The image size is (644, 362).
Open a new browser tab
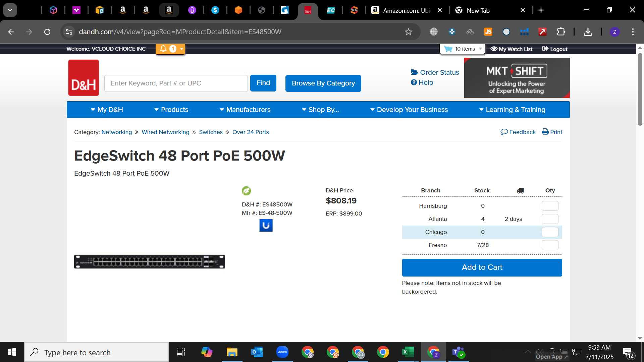[541, 10]
